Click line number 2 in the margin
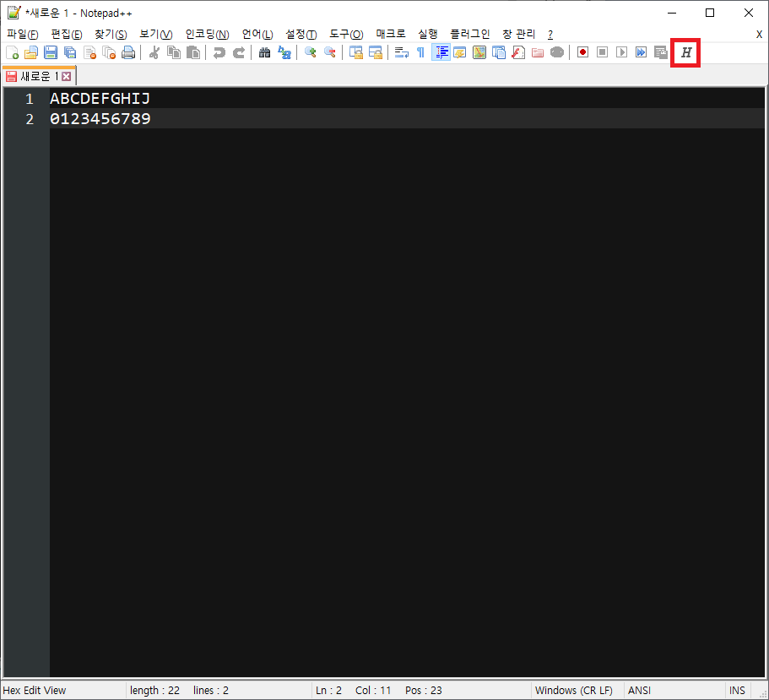The height and width of the screenshot is (700, 769). (x=30, y=119)
